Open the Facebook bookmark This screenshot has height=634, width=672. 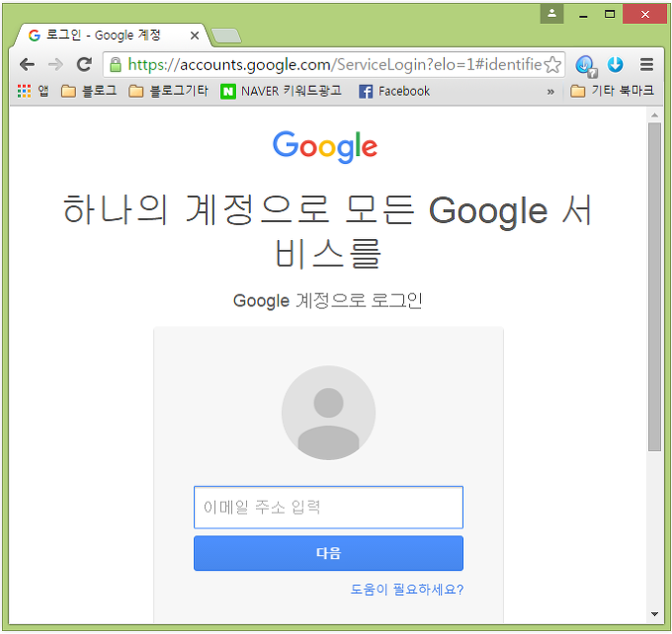point(394,91)
